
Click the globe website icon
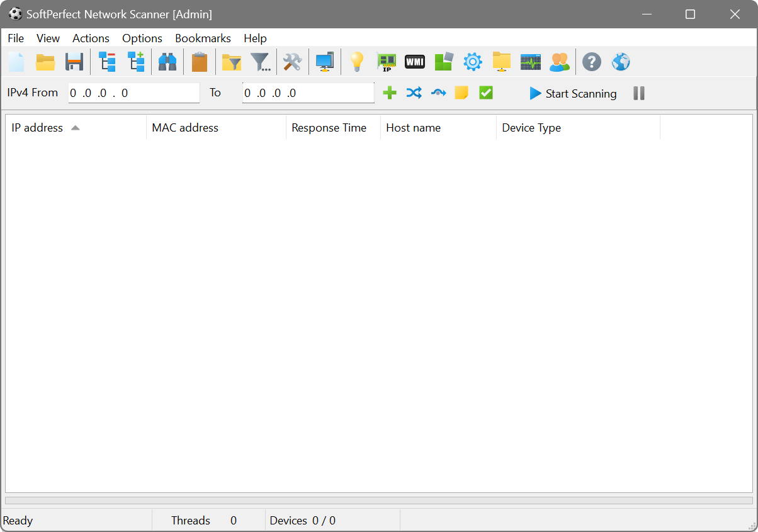click(x=621, y=62)
